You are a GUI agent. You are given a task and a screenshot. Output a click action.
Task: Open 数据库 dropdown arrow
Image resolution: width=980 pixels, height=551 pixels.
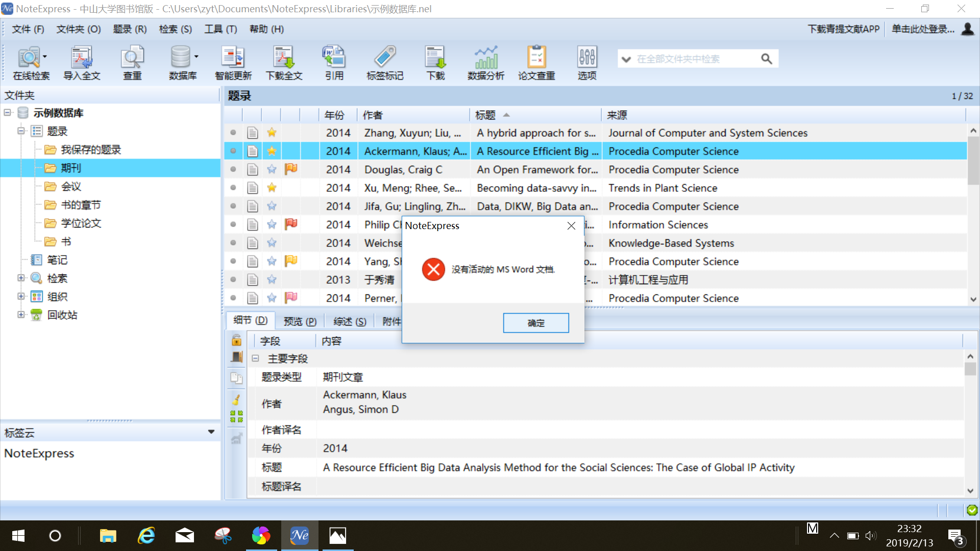(197, 57)
